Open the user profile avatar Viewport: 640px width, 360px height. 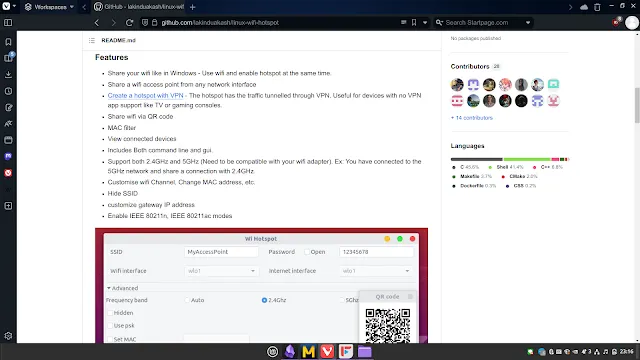coord(632,22)
